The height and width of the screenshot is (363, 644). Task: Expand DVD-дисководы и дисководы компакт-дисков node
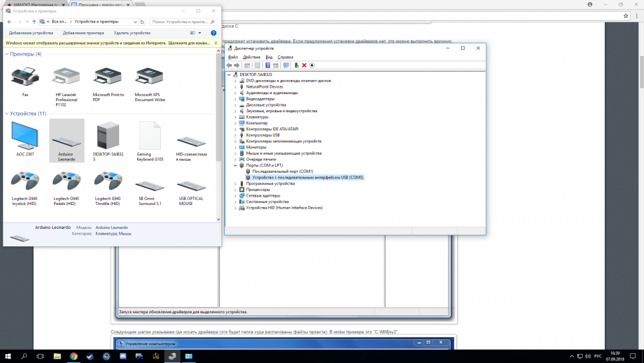point(235,81)
